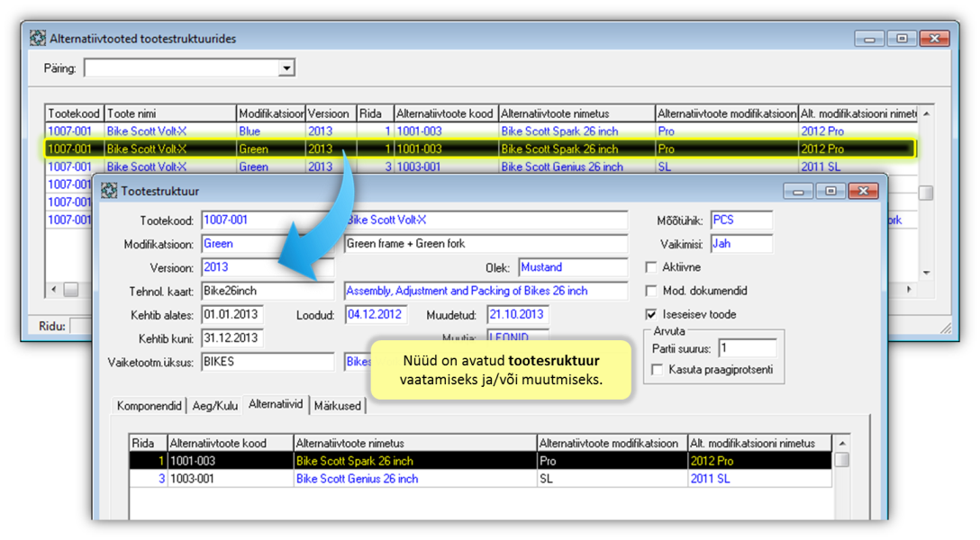The height and width of the screenshot is (540, 980).
Task: Open the Märkused tab
Action: [x=338, y=406]
